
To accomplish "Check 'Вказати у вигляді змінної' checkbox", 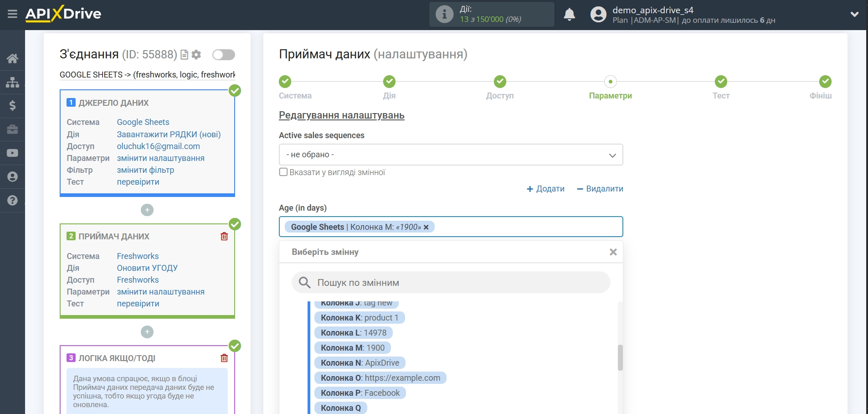I will click(x=283, y=172).
